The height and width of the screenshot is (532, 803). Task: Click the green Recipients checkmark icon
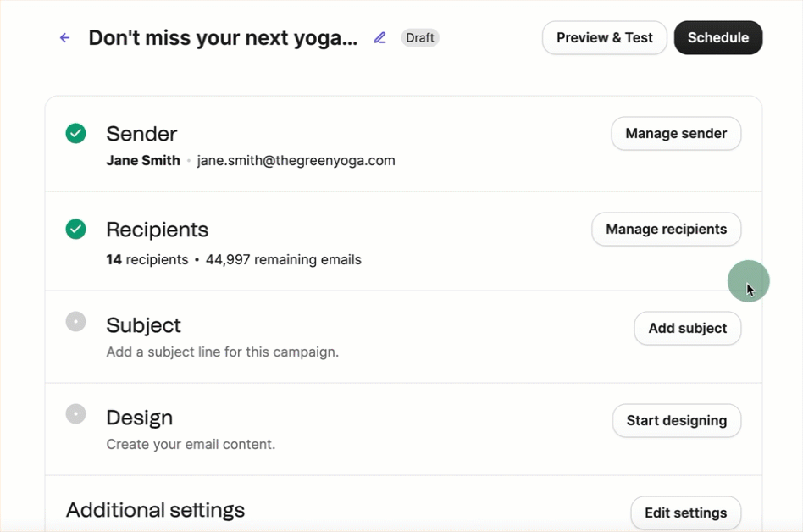click(76, 229)
